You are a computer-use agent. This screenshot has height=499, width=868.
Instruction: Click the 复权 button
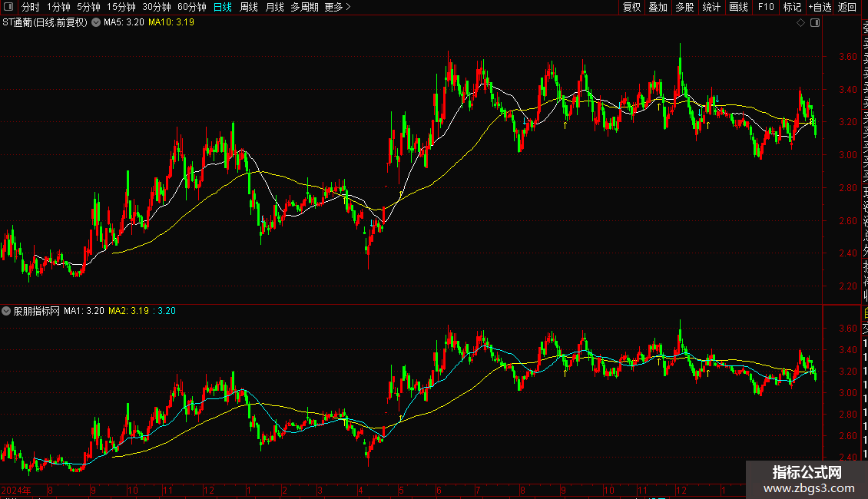pos(631,7)
